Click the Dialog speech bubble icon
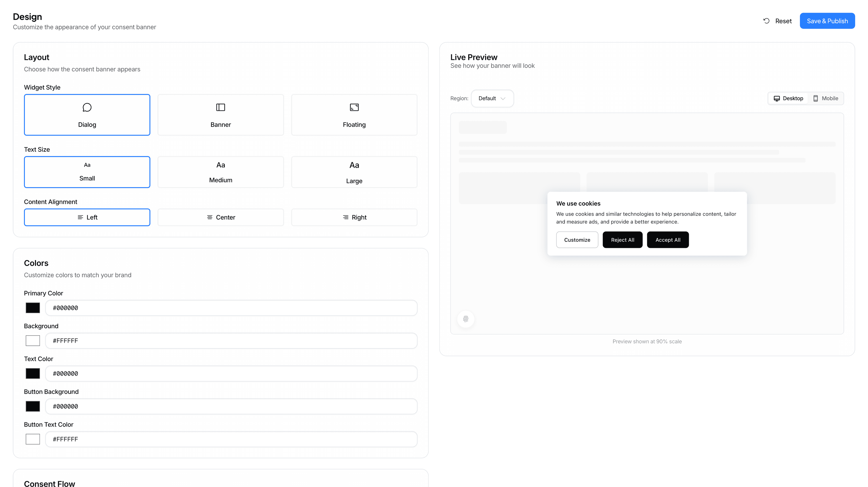This screenshot has width=868, height=487. [87, 108]
